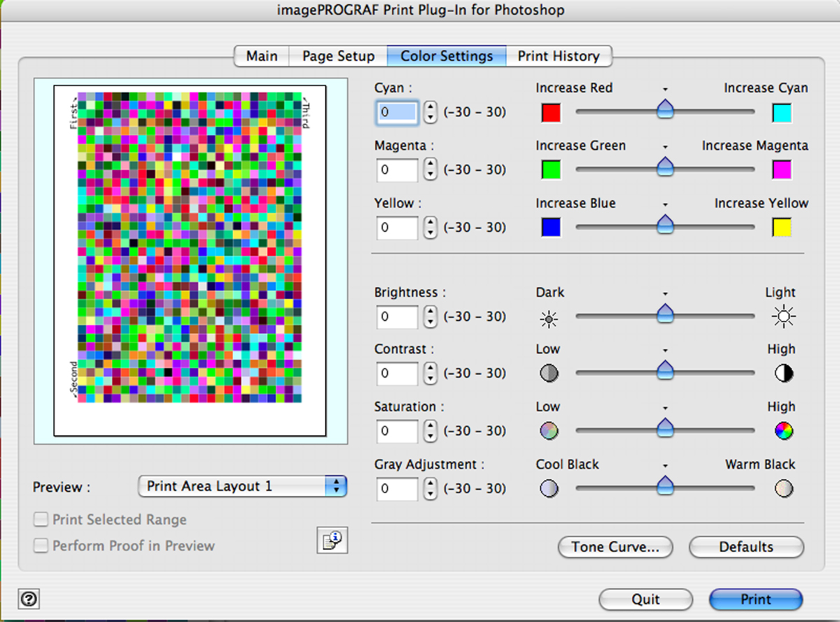
Task: Click the red Increase Red swatch icon
Action: (551, 113)
